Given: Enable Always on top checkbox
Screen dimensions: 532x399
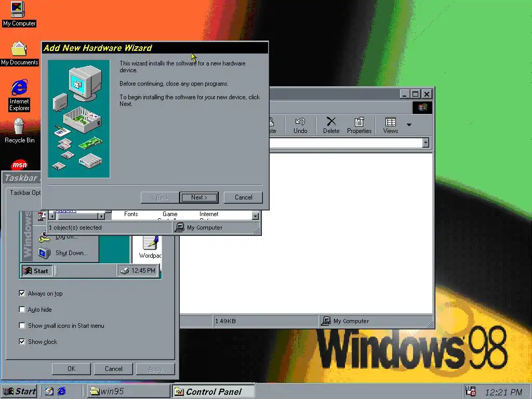Looking at the screenshot, I should click(x=22, y=293).
